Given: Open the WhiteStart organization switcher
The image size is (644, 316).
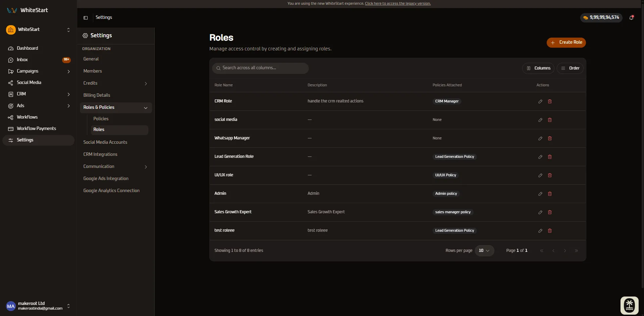Looking at the screenshot, I should (39, 30).
